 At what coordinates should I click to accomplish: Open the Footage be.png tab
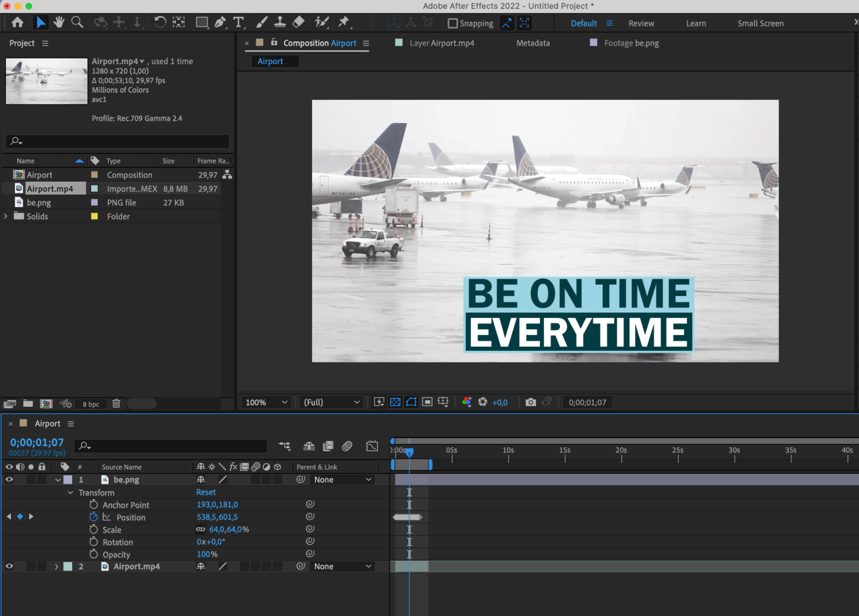(631, 43)
